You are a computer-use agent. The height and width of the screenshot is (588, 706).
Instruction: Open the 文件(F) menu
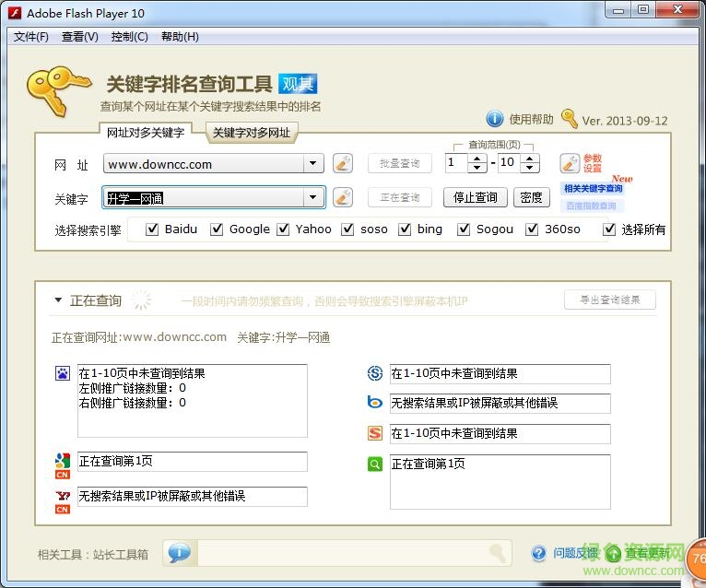[31, 37]
